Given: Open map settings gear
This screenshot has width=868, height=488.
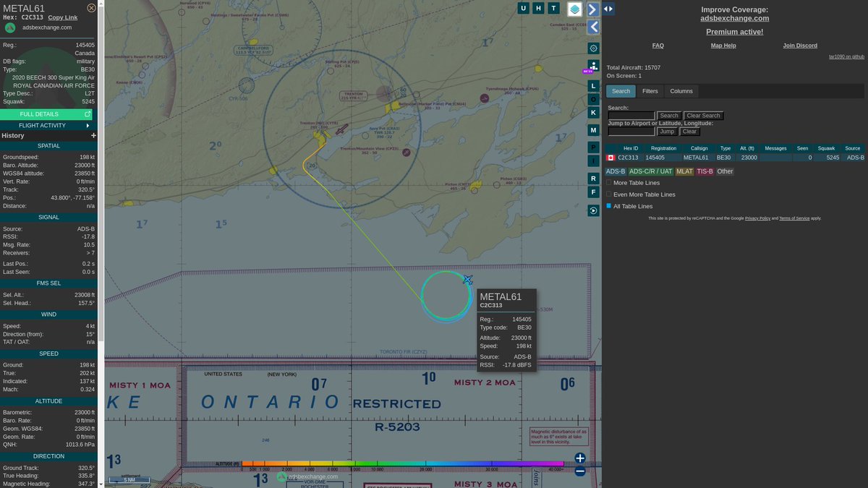Looking at the screenshot, I should tap(593, 48).
